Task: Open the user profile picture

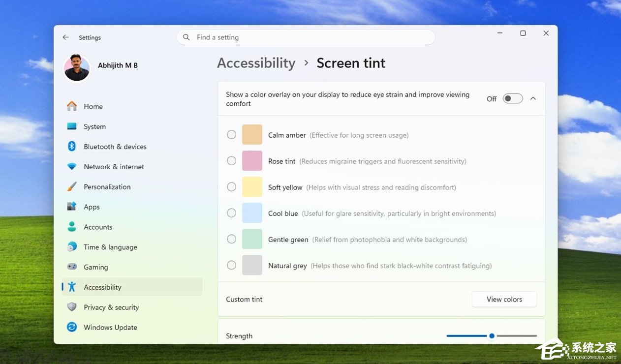Action: (x=77, y=68)
